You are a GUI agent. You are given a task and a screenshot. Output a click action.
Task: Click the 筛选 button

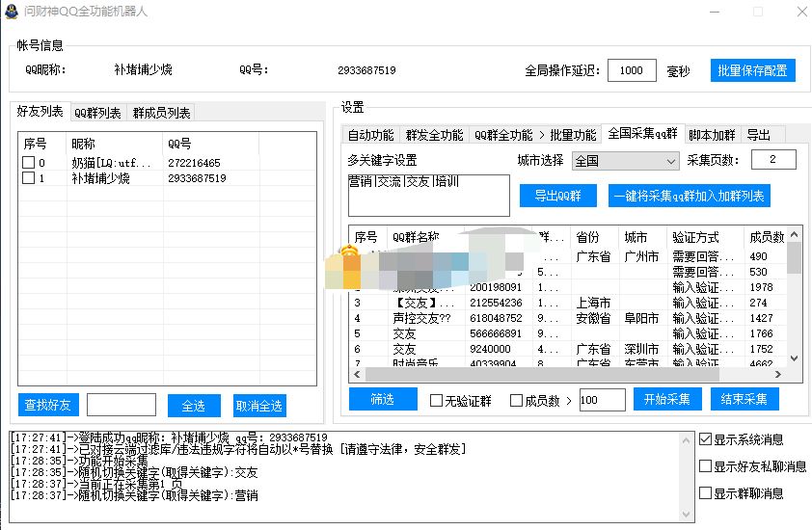click(x=383, y=399)
